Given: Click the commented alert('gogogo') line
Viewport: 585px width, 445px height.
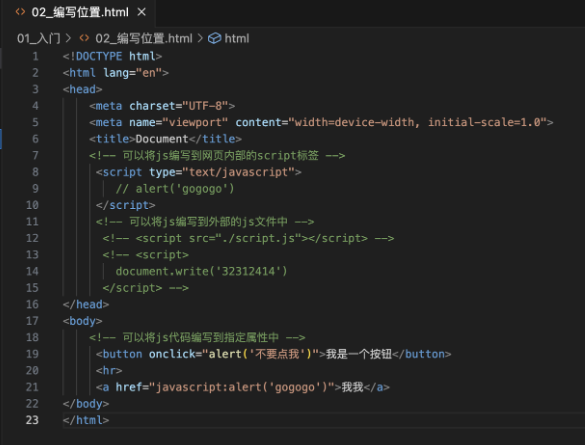Looking at the screenshot, I should pos(175,189).
